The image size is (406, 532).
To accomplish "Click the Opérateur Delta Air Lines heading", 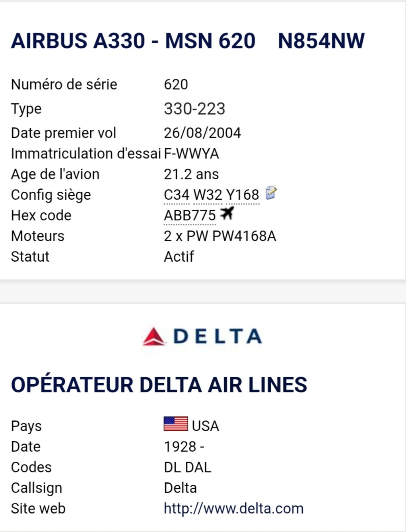I will (x=159, y=385).
